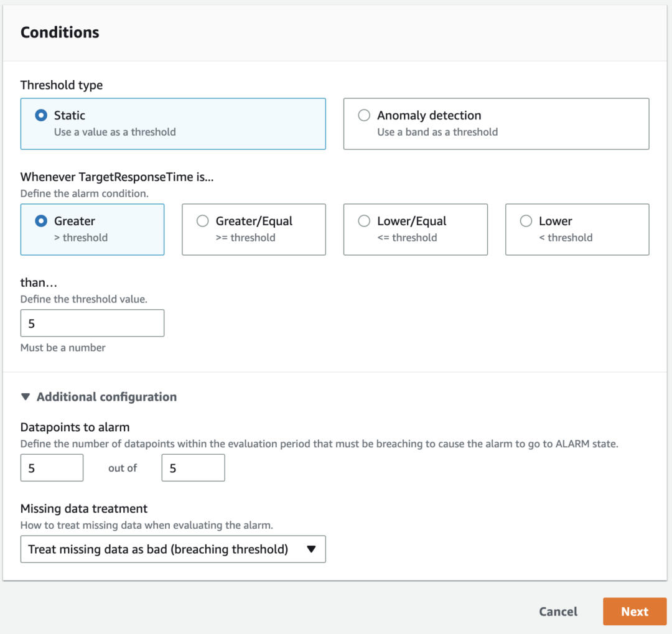672x634 pixels.
Task: Click the Conditions section heading
Action: 60,32
